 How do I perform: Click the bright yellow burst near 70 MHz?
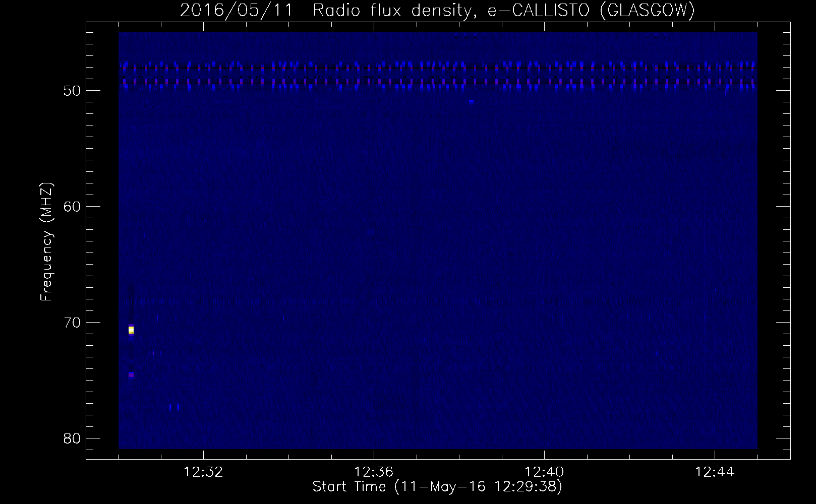pos(131,330)
